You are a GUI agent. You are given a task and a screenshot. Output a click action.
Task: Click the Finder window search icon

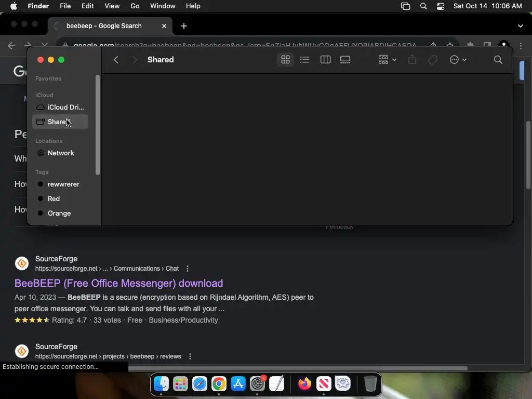click(x=498, y=60)
